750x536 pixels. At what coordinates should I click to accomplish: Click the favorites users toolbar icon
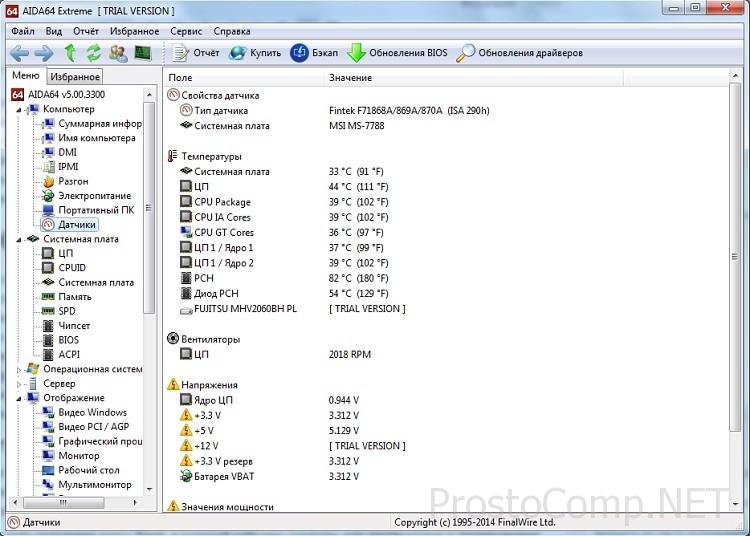tap(119, 53)
